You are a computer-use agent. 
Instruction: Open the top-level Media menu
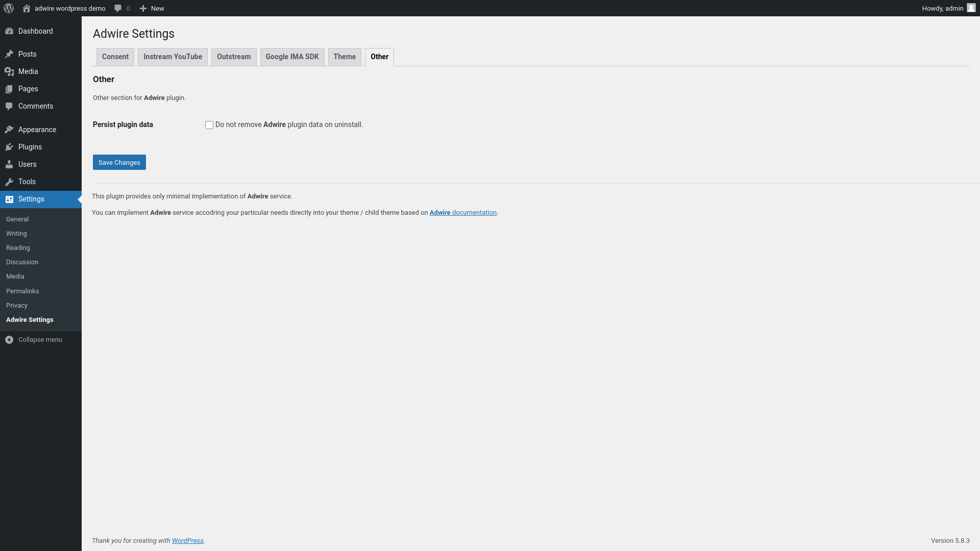[28, 71]
